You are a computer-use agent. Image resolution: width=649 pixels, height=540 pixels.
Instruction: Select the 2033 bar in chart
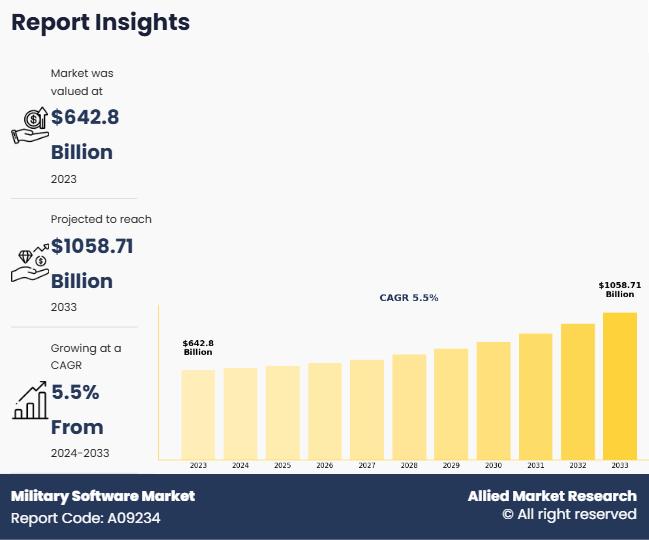pos(620,386)
